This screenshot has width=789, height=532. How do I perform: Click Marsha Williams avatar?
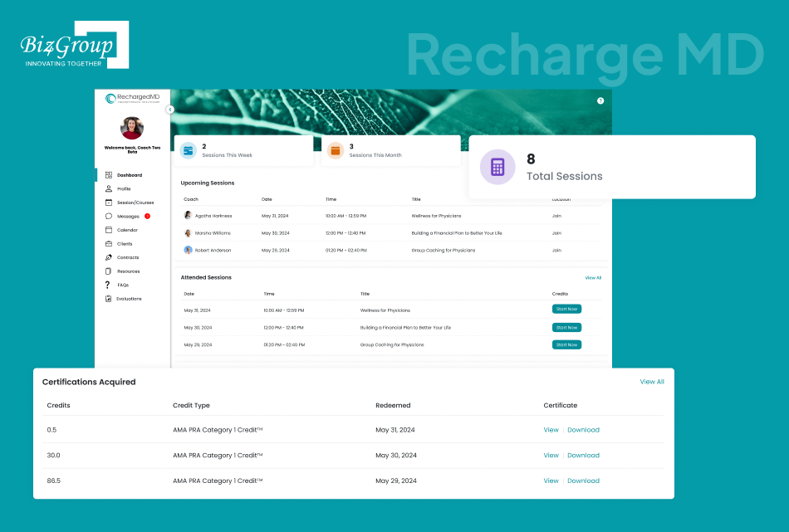[188, 233]
